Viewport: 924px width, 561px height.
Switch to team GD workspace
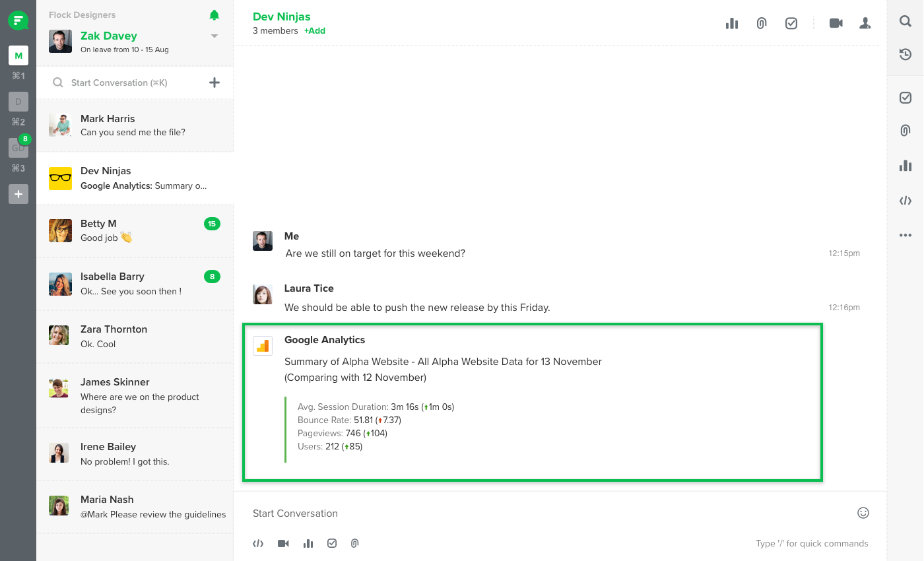pyautogui.click(x=18, y=148)
